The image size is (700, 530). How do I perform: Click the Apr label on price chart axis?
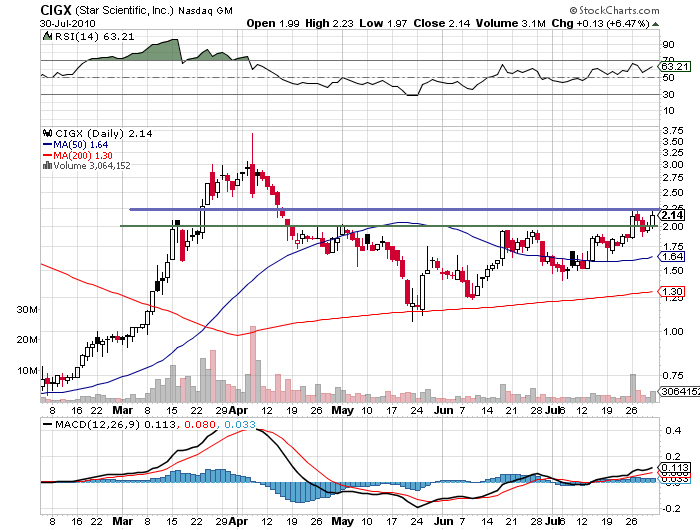click(238, 410)
